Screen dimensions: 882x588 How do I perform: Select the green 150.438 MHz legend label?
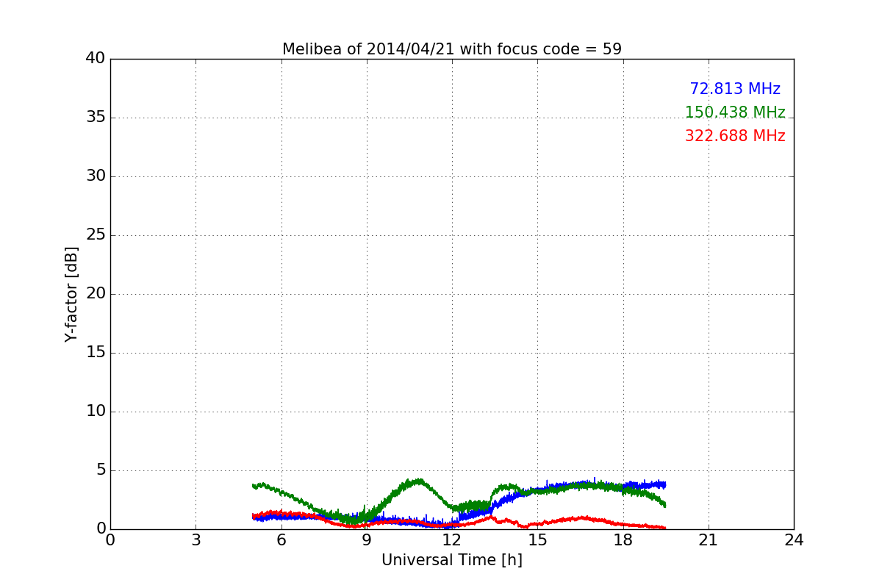(735, 112)
